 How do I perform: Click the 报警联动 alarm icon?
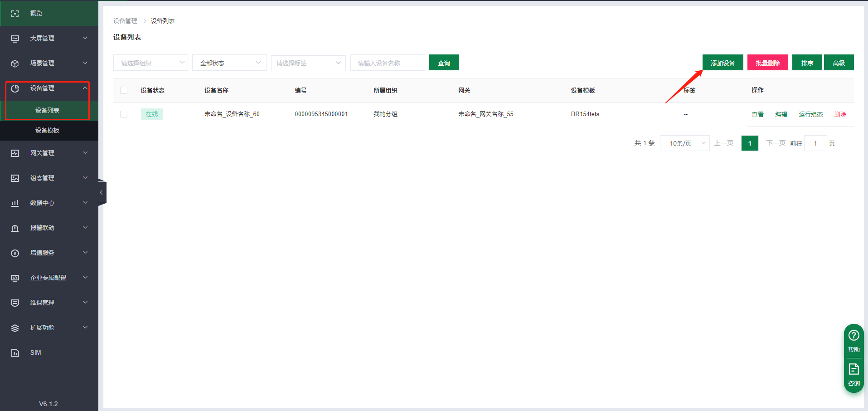pyautogui.click(x=15, y=228)
